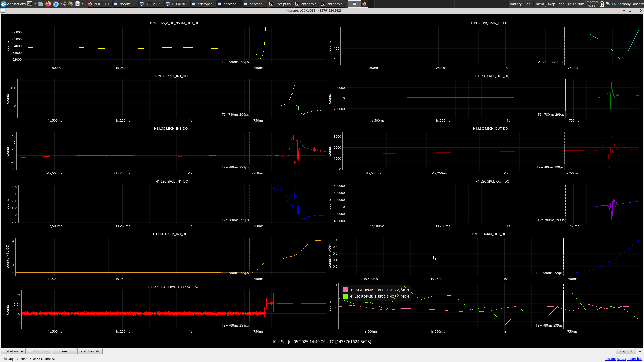Switch to the medm taskbar window
644x362 pixels.
click(x=125, y=4)
